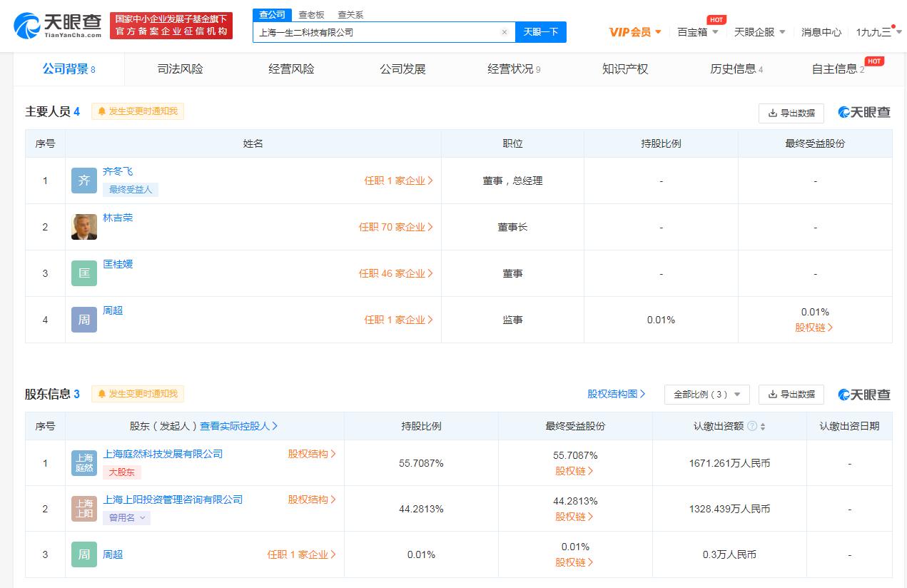
Task: Expand the VIP会员 dropdown menu
Action: click(635, 32)
